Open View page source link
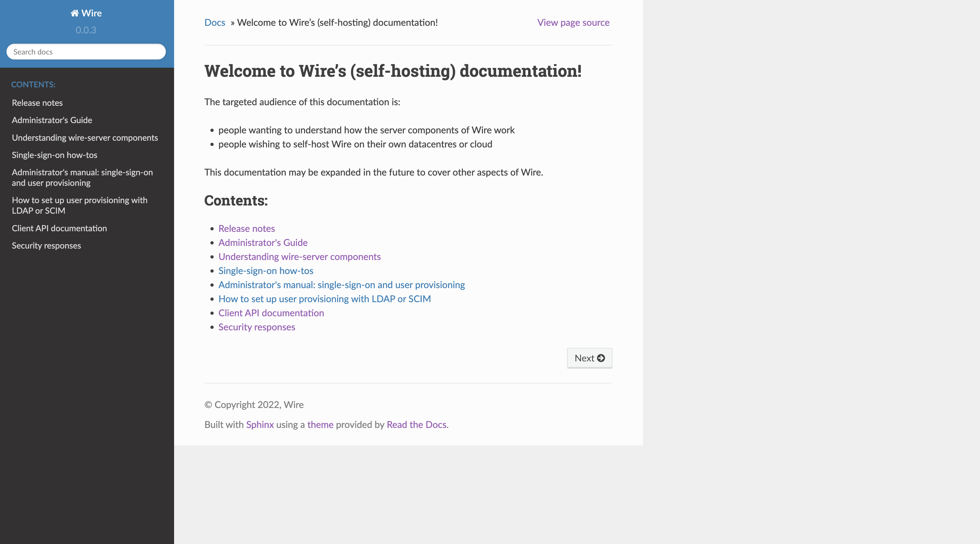Viewport: 980px width, 544px height. tap(573, 23)
